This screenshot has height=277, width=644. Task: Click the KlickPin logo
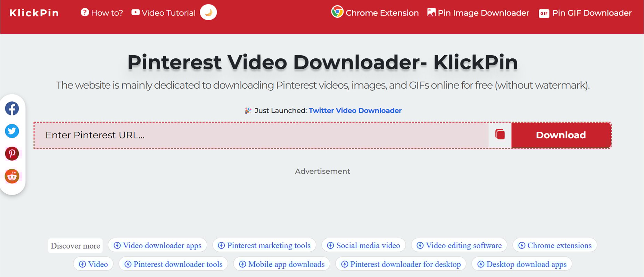[x=34, y=13]
